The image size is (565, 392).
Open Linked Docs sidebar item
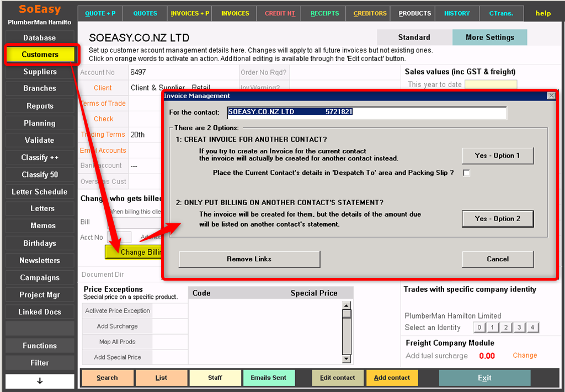tap(40, 312)
